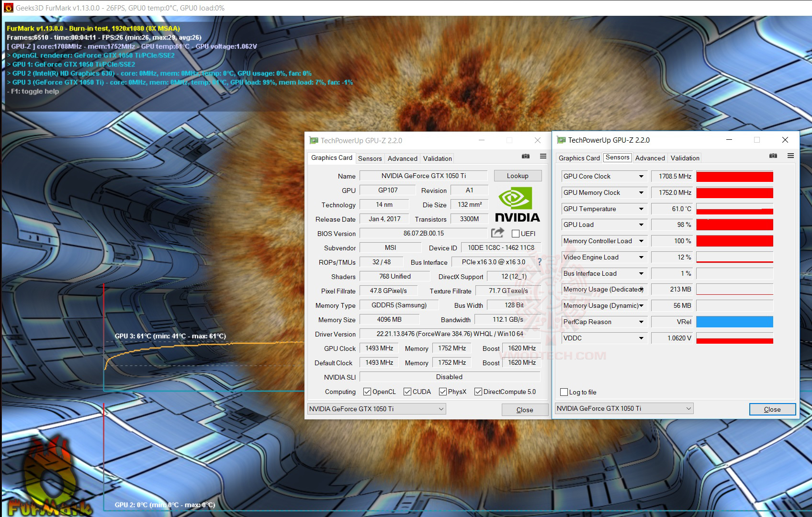This screenshot has height=517, width=812.
Task: Toggle the CUDA checkbox
Action: pos(407,392)
